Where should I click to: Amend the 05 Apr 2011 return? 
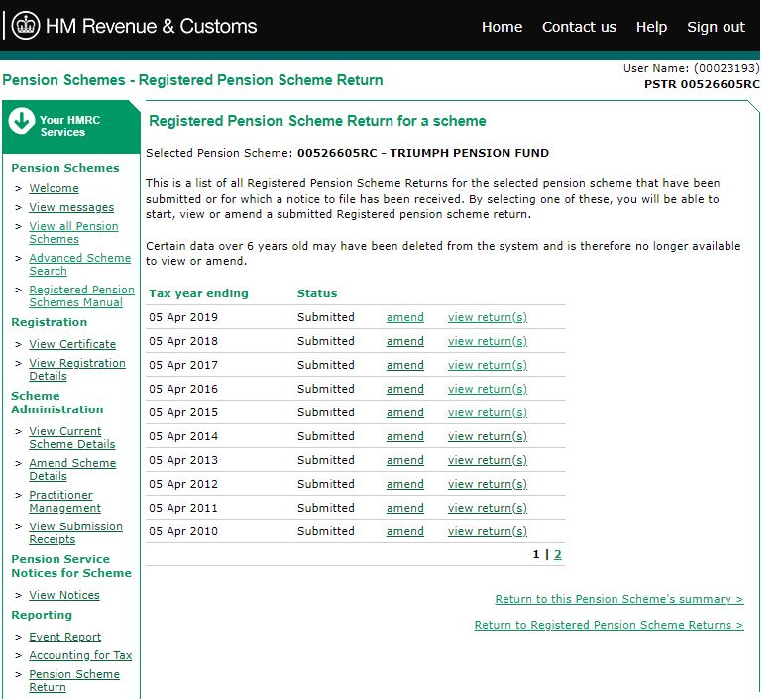pyautogui.click(x=405, y=508)
